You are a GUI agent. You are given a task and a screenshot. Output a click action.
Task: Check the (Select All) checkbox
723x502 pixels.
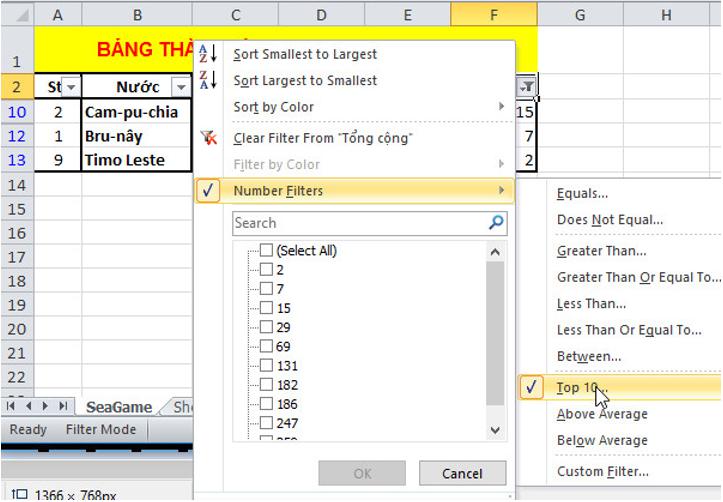tap(266, 251)
